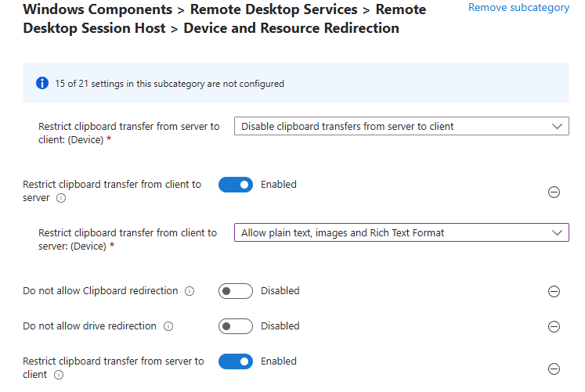The width and height of the screenshot is (585, 392).
Task: Click info icon beside 'Restrict clipboard transfer from server to client'
Action: 59,376
